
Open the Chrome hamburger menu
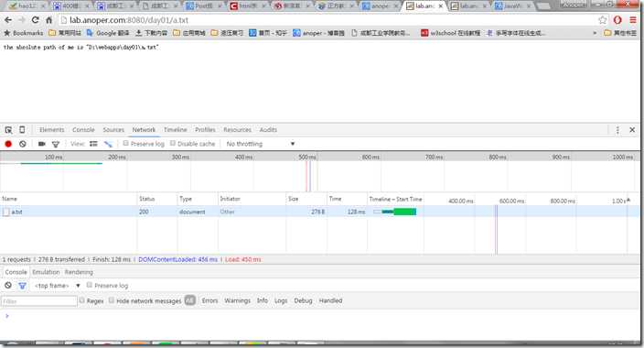[633, 20]
